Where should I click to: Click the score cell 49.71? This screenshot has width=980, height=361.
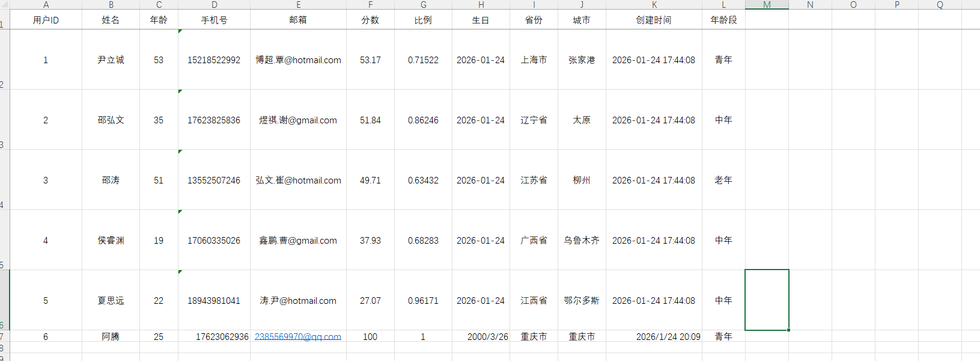click(370, 180)
